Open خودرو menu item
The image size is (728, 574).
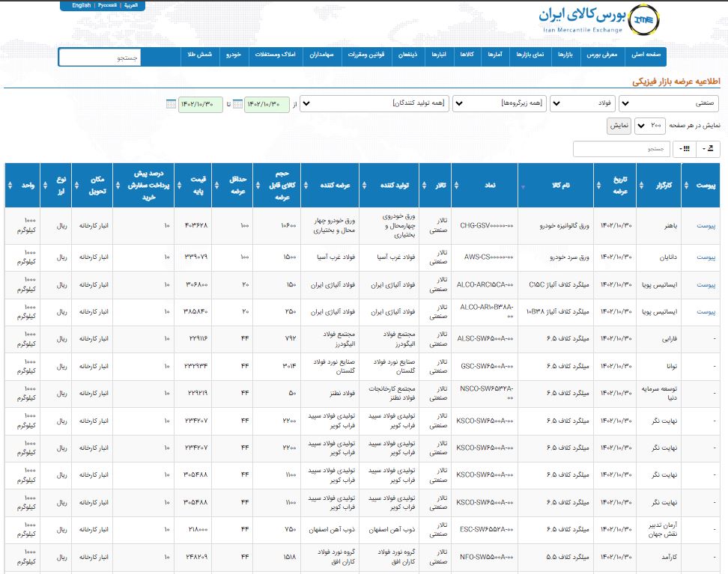[234, 55]
